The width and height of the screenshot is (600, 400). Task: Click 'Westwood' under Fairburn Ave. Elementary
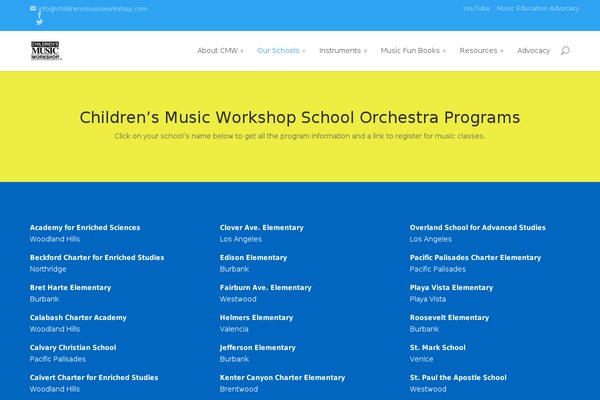238,299
